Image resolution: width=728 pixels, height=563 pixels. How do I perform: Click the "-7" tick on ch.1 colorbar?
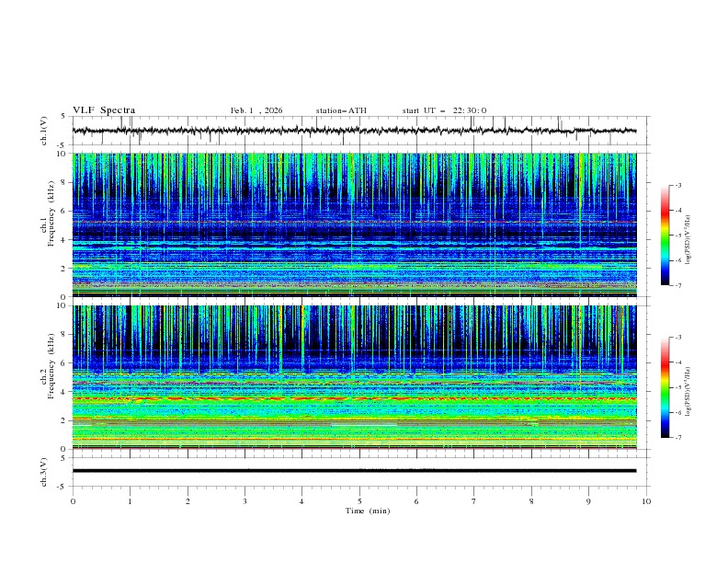coord(678,285)
